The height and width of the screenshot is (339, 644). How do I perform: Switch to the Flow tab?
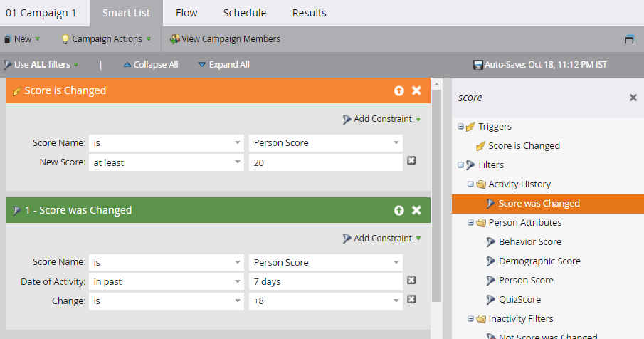pos(186,13)
